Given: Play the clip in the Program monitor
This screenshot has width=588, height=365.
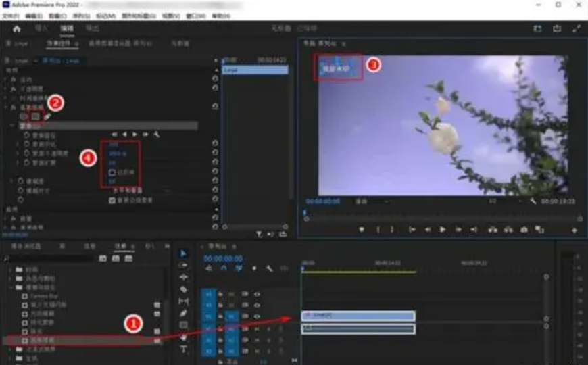Looking at the screenshot, I should (x=443, y=230).
